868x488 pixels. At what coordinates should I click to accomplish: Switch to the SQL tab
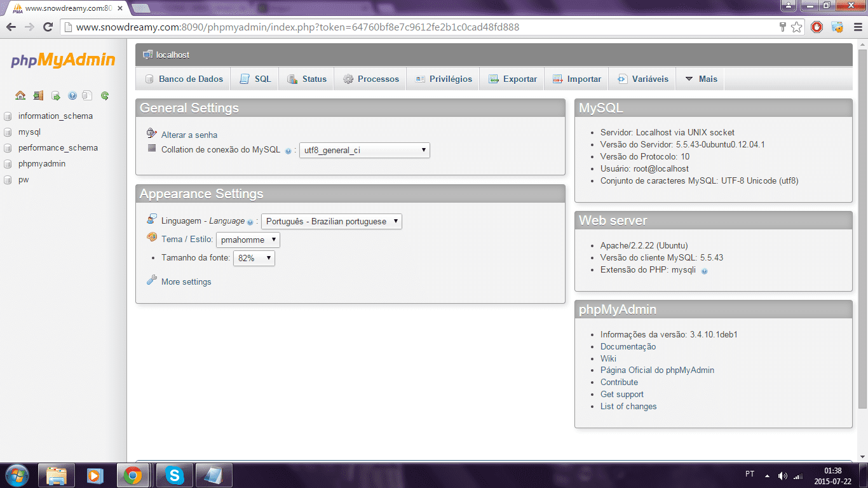[255, 79]
